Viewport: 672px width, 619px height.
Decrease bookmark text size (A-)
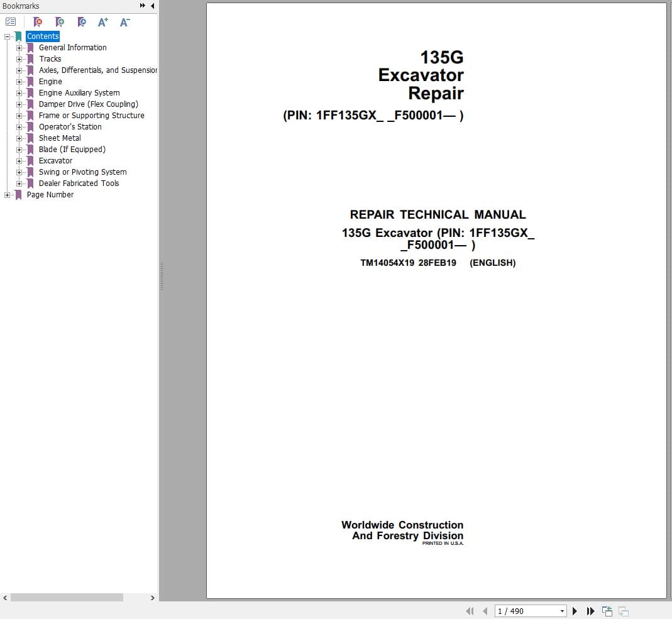(x=124, y=22)
